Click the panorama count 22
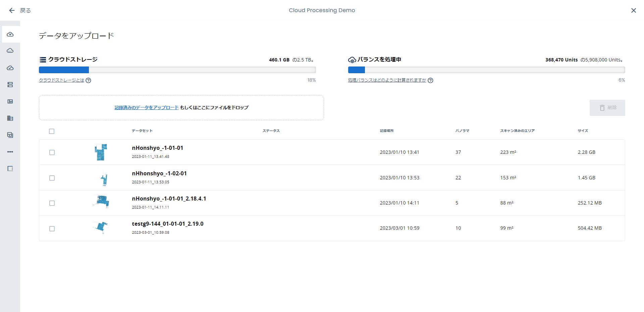Image resolution: width=644 pixels, height=312 pixels. point(458,178)
